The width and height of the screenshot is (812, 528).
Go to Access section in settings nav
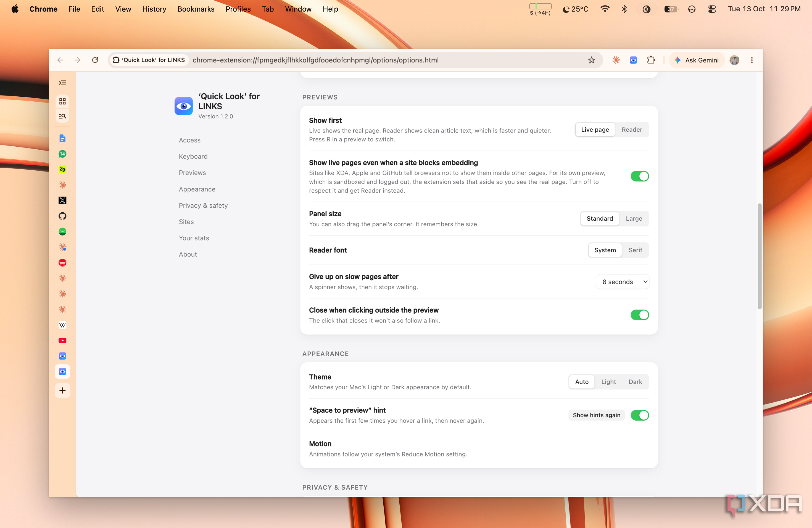click(190, 140)
